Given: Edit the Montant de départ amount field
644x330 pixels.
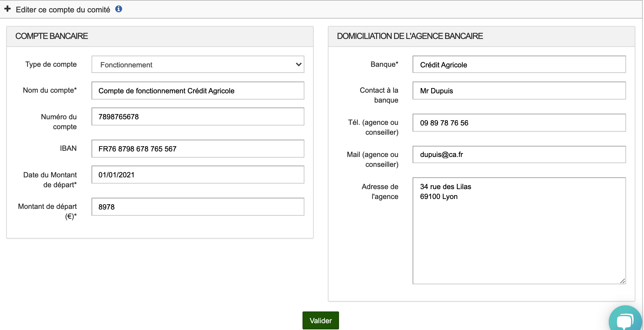Looking at the screenshot, I should click(198, 207).
